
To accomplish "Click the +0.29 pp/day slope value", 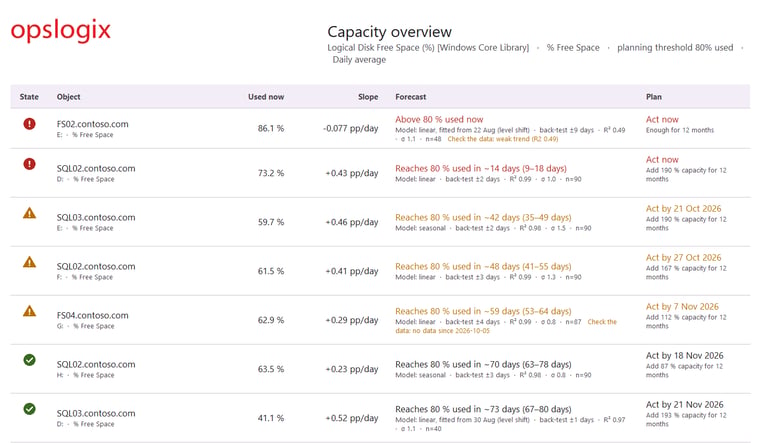I will point(352,320).
